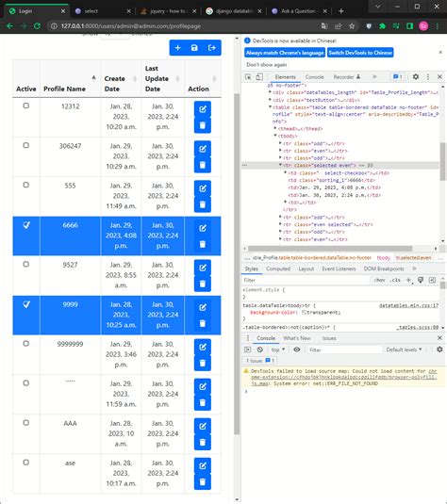The height and width of the screenshot is (504, 447).
Task: Open the Layout tab
Action: 306,268
